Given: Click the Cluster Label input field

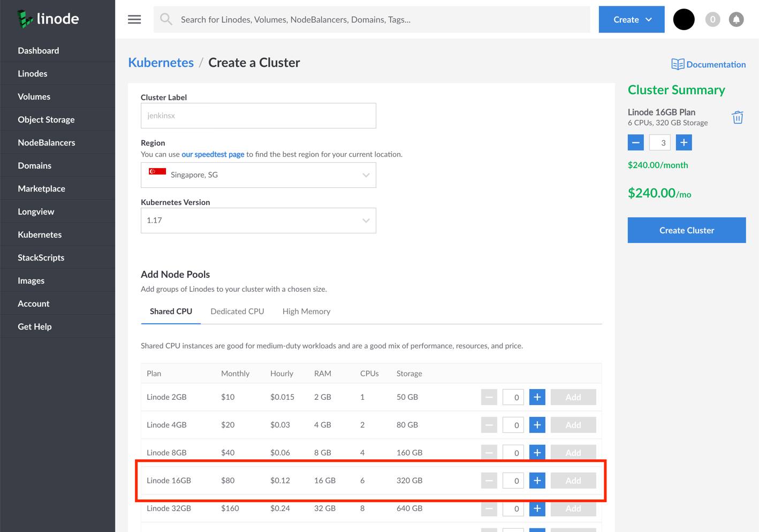Looking at the screenshot, I should coord(258,116).
